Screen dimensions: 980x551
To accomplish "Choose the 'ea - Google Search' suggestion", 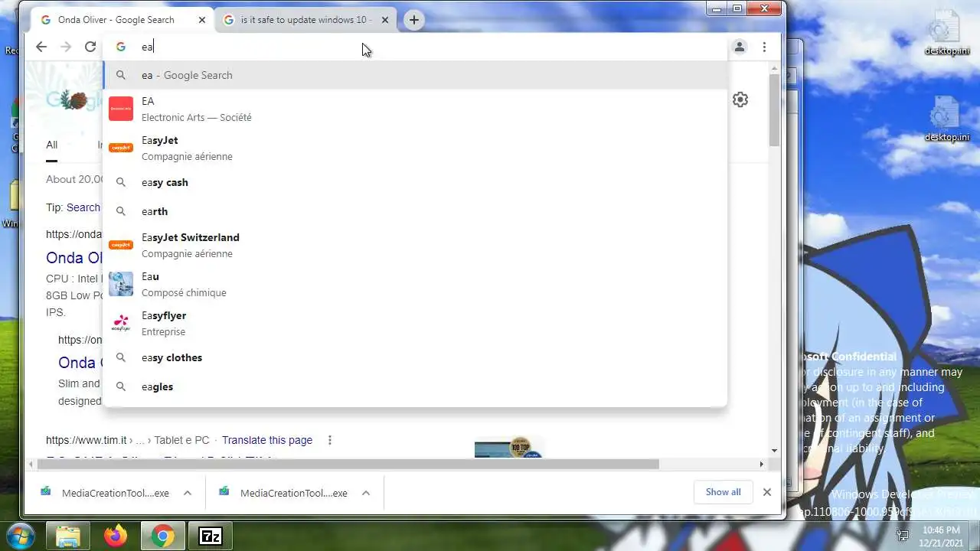I will 415,75.
